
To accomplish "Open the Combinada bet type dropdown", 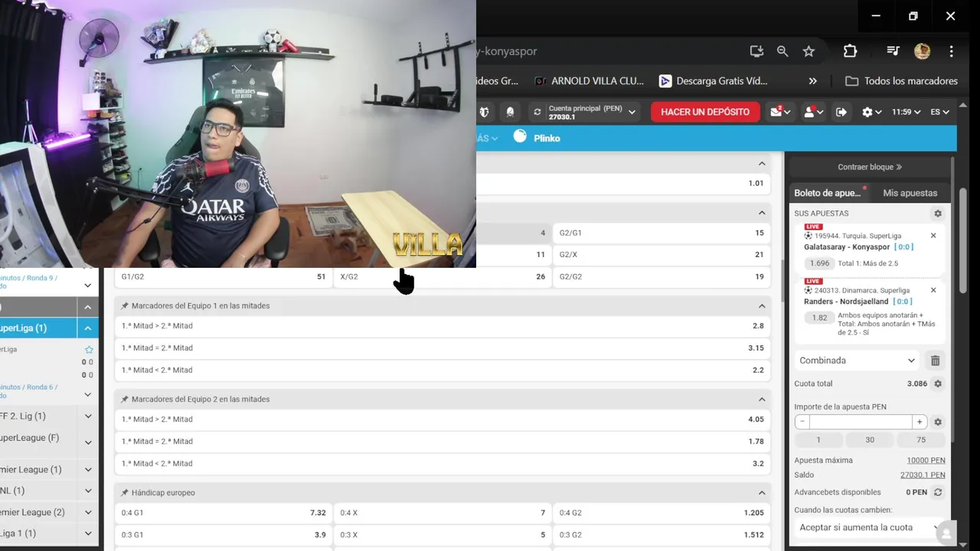I will click(x=857, y=360).
